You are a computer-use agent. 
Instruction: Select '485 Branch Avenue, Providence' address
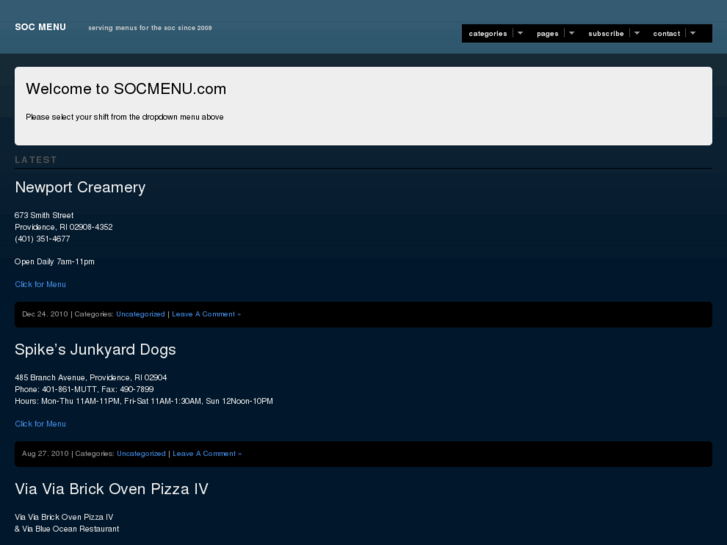pyautogui.click(x=91, y=378)
